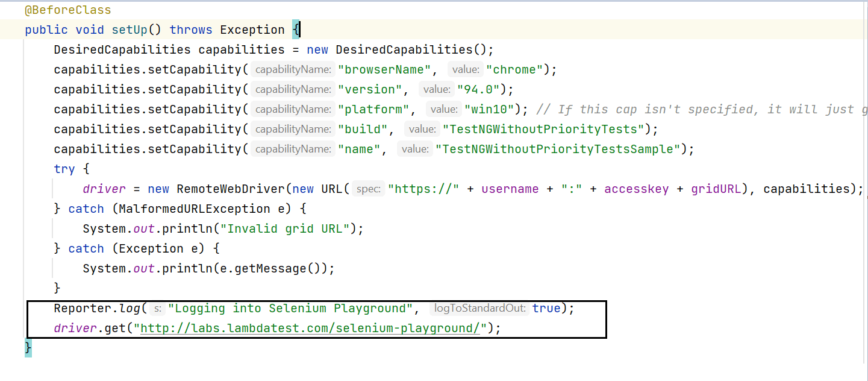
Task: Click the gray comment after "win10" line
Action: [x=699, y=109]
